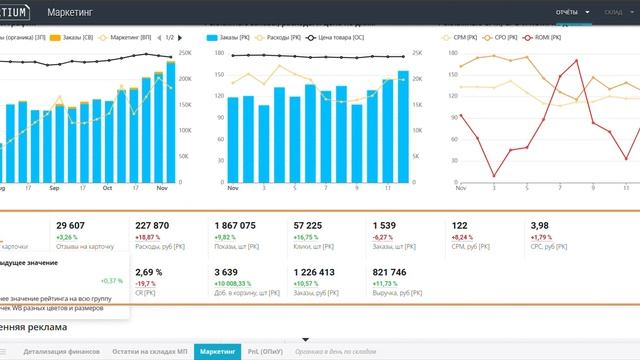Open sheet list hamburger icon
640x360 pixels.
[3, 351]
